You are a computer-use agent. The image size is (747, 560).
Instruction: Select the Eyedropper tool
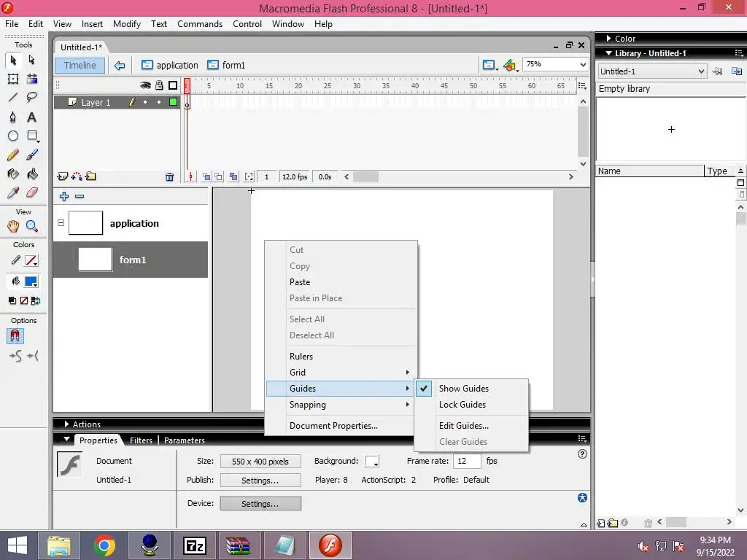point(13,192)
